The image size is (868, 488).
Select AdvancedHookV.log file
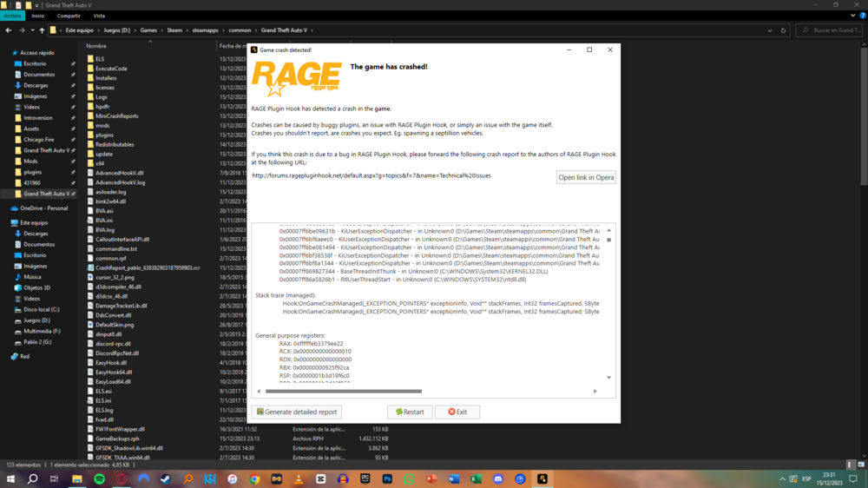[120, 182]
